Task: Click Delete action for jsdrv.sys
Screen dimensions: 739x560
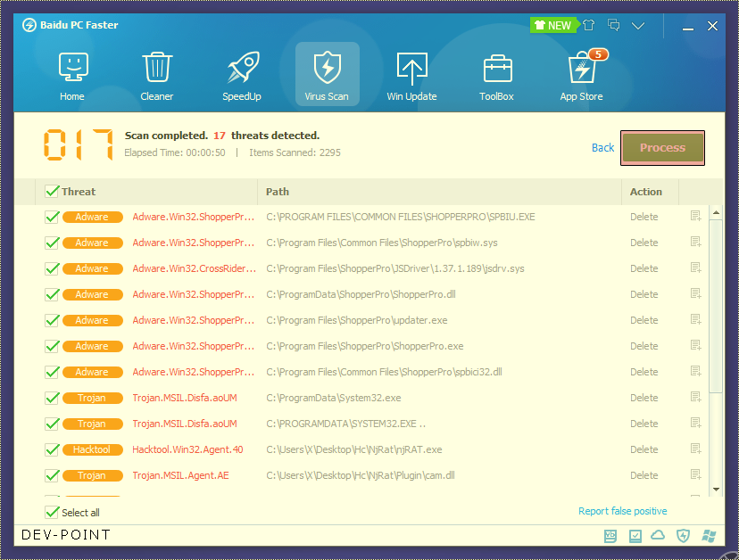Action: pyautogui.click(x=644, y=268)
